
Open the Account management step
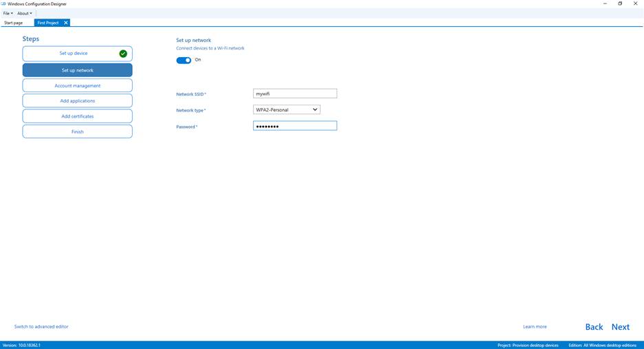point(77,85)
